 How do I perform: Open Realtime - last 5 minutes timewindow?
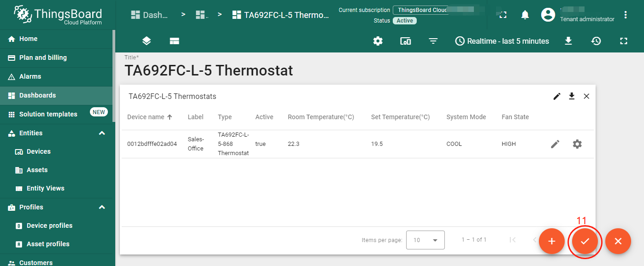tap(502, 41)
